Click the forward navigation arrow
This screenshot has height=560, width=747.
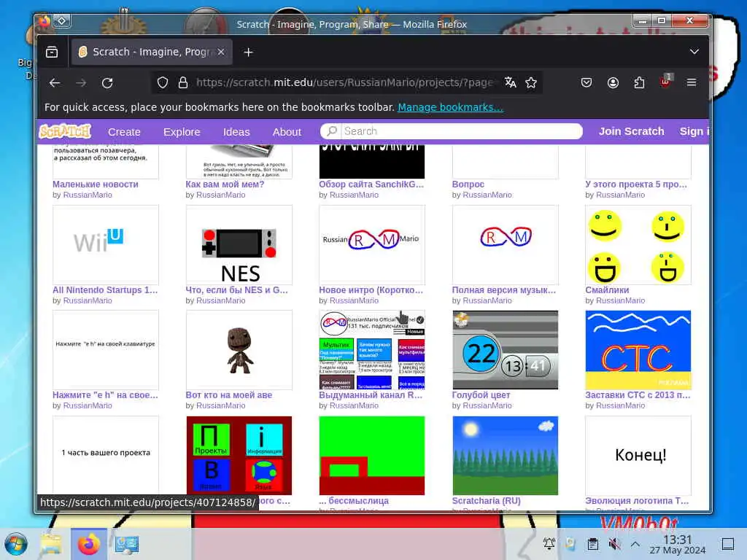point(81,83)
